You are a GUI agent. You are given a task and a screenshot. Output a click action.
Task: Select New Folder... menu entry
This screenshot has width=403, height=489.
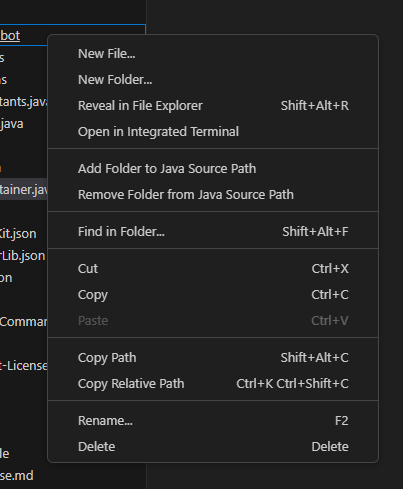213,80
